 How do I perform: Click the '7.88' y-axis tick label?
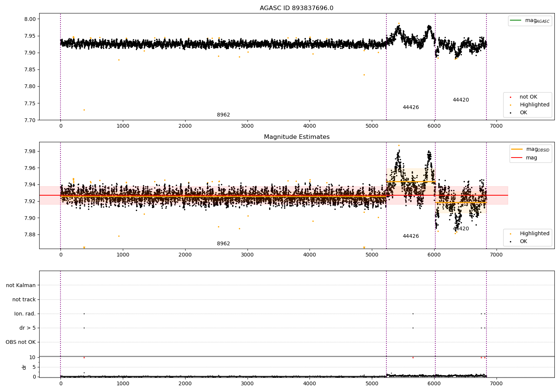click(31, 234)
